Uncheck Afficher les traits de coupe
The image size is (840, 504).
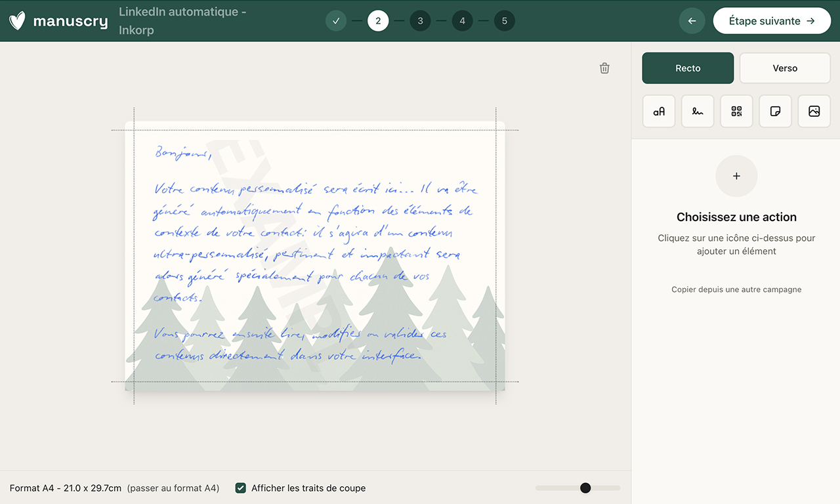pos(240,488)
